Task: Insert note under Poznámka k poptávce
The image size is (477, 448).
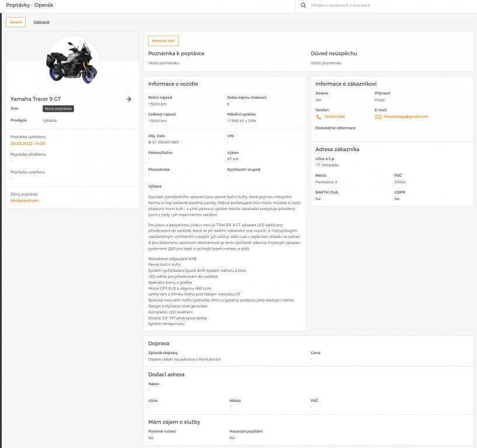Action: [163, 63]
